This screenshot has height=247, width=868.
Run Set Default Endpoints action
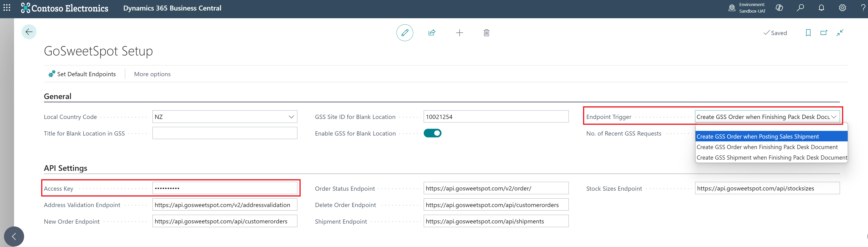tap(82, 74)
